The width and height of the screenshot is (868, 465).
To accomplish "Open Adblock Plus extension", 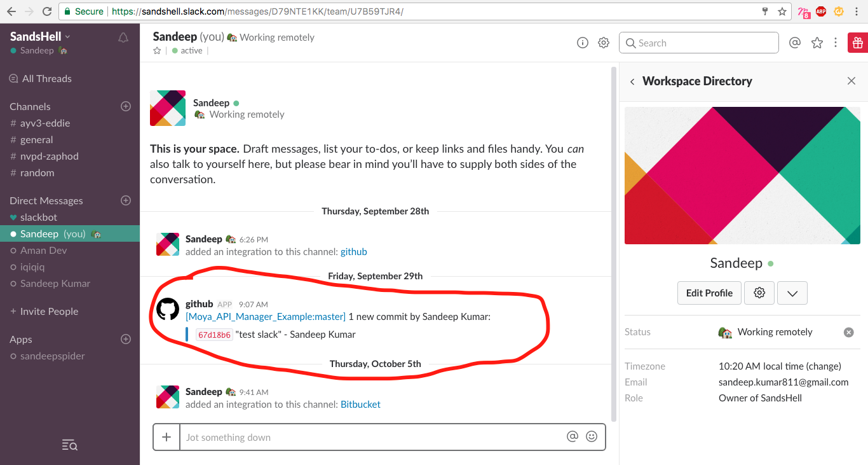I will (821, 11).
